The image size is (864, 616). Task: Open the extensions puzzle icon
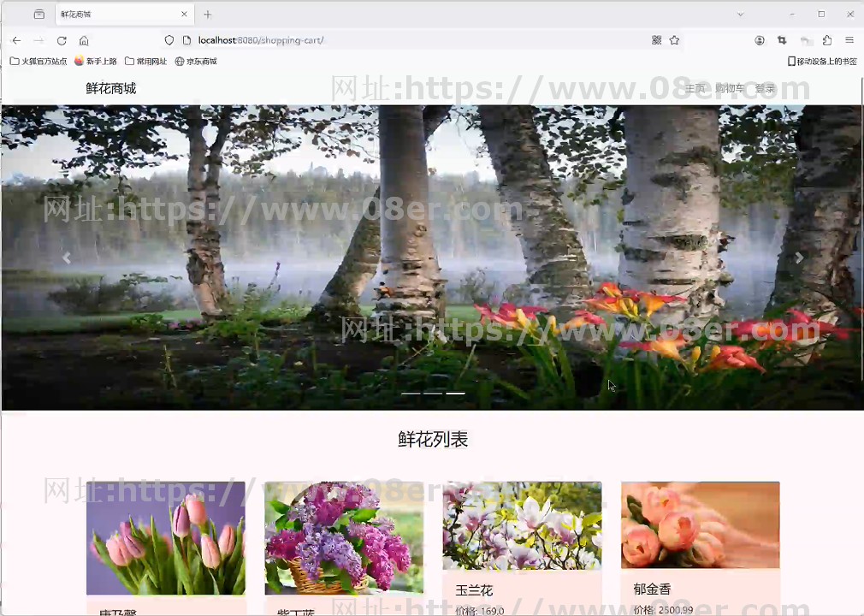[827, 40]
